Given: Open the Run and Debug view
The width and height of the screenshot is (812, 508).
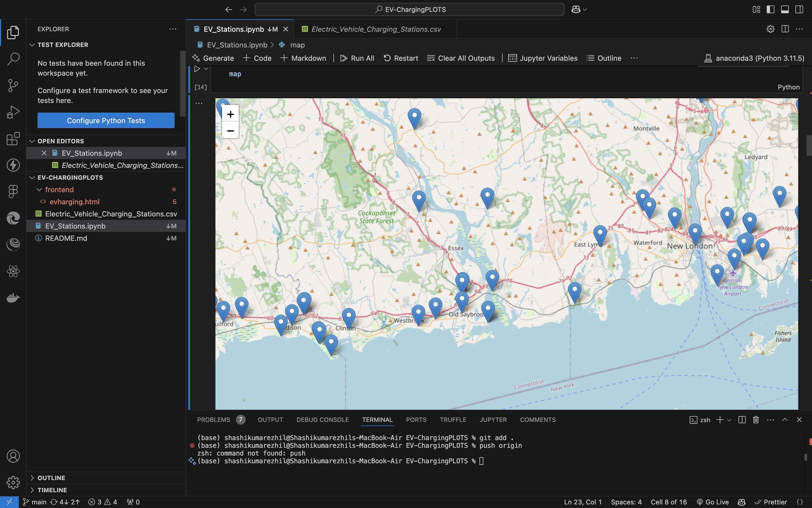Looking at the screenshot, I should click(x=13, y=112).
